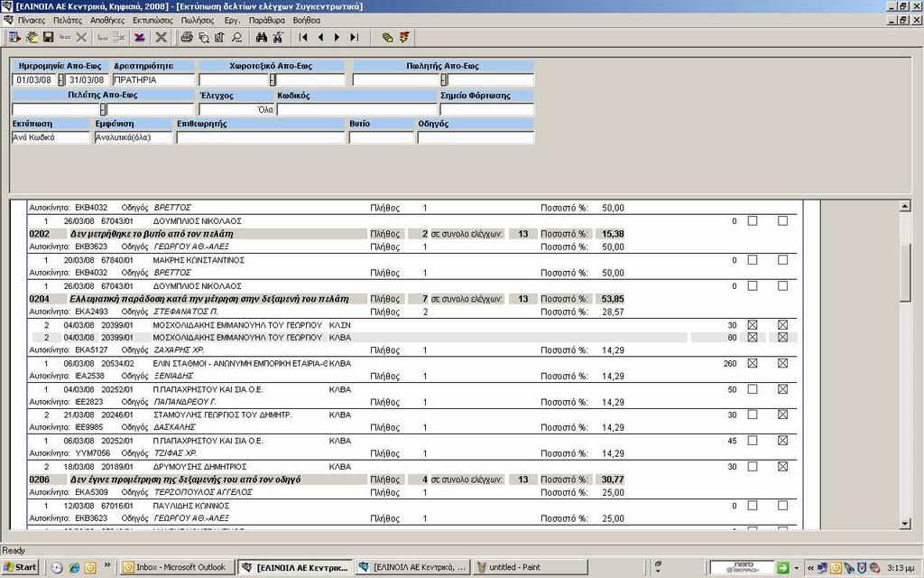Click the report scrollbar up arrow
Image resolution: width=924 pixels, height=578 pixels.
click(x=905, y=206)
